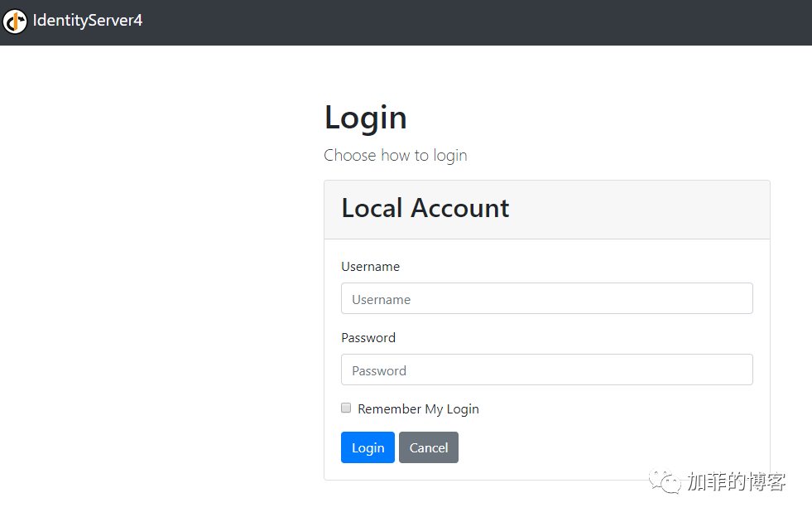Viewport: 812px width, 517px height.
Task: Click blank white page area left of form
Action: click(156, 285)
